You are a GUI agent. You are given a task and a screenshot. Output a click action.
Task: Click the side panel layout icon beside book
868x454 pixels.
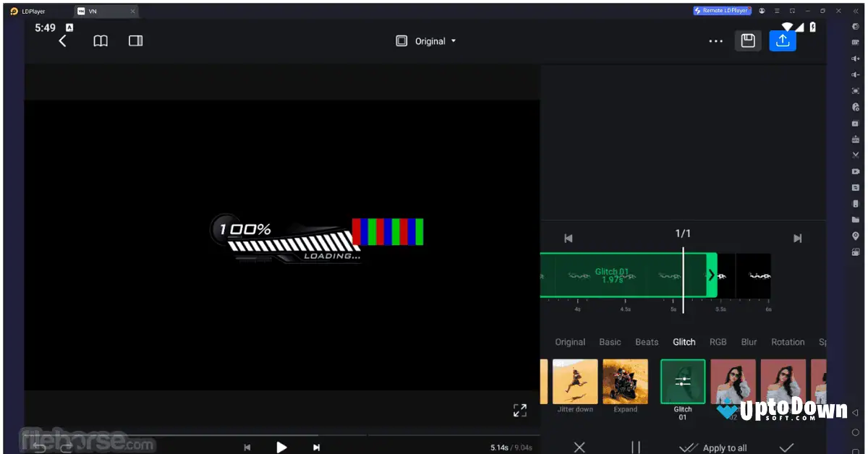coord(135,40)
